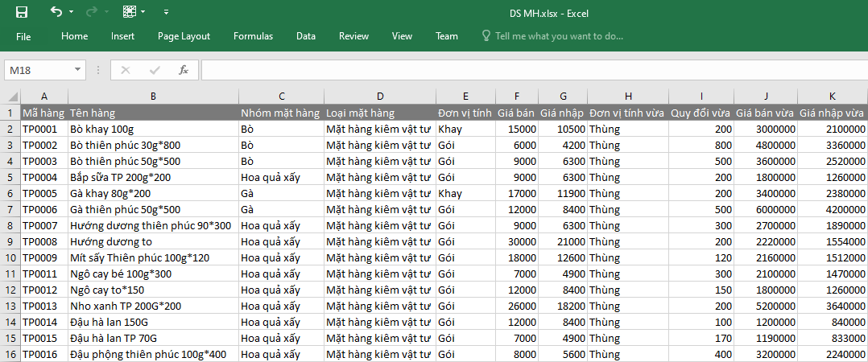This screenshot has width=868, height=362.
Task: Open the Undo history dropdown arrow
Action: (71, 13)
